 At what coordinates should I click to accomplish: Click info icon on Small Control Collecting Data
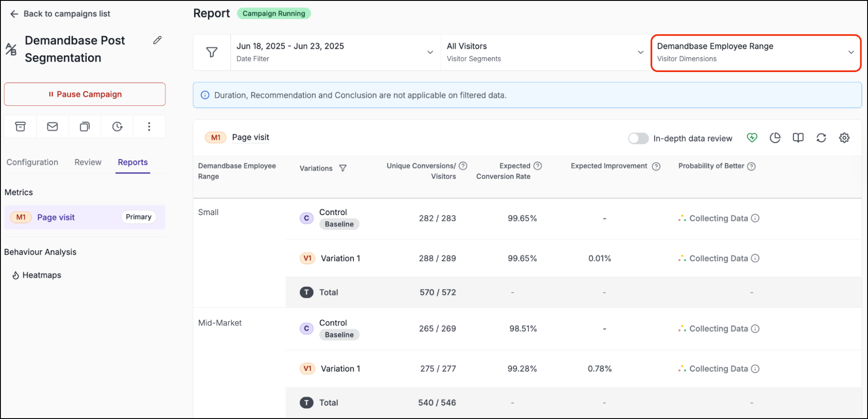[755, 218]
